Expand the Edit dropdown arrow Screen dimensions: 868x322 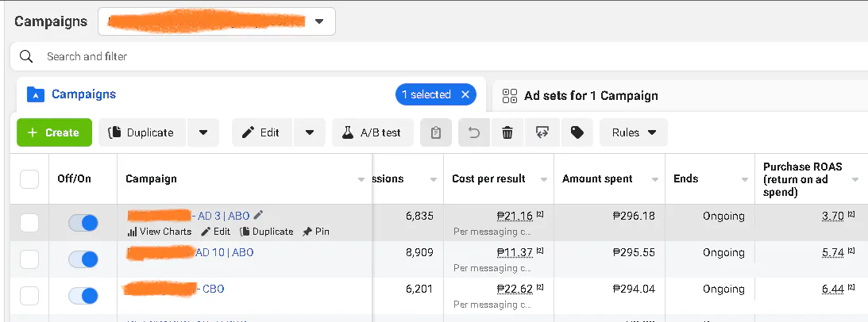pos(310,132)
